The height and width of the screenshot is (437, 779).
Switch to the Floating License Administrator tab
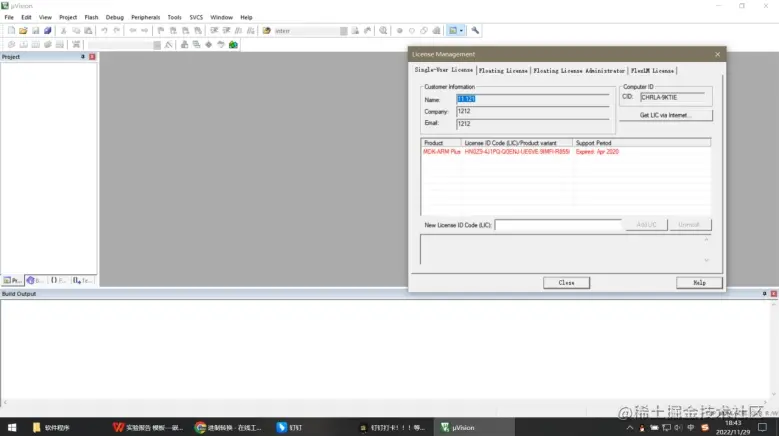tap(579, 71)
